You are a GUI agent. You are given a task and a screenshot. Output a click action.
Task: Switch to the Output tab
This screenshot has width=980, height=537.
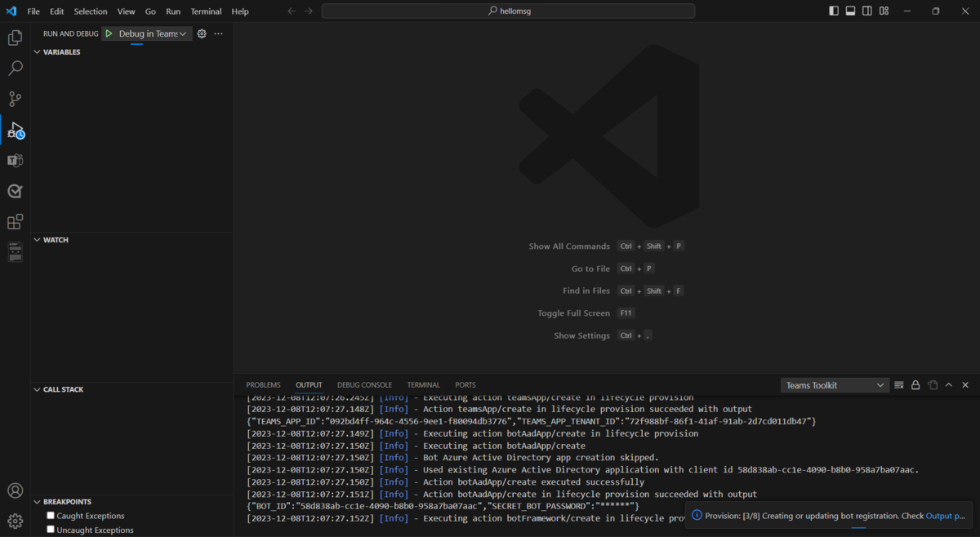click(x=309, y=385)
